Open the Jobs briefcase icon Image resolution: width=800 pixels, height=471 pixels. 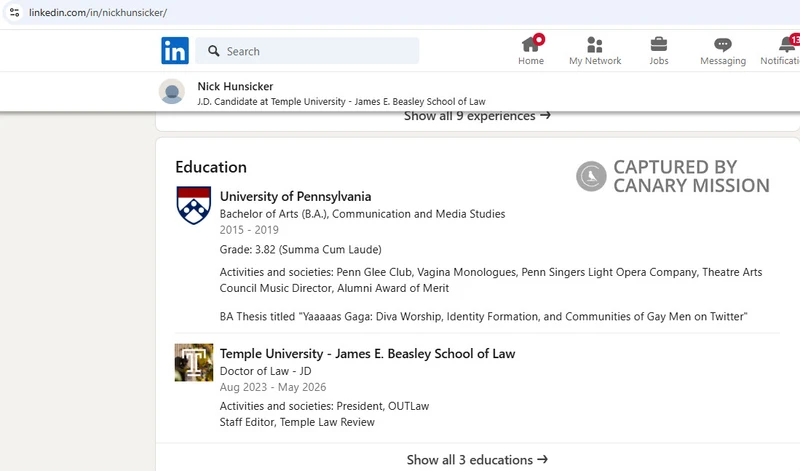click(x=659, y=44)
